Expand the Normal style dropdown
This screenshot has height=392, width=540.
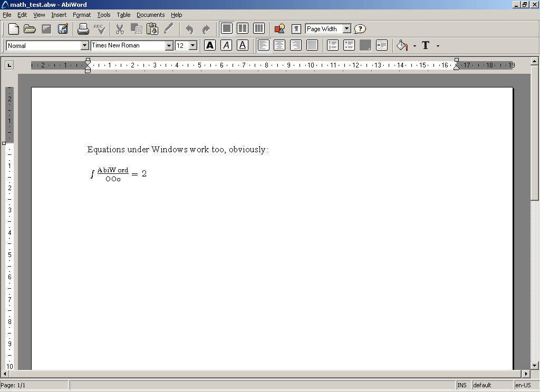point(84,46)
